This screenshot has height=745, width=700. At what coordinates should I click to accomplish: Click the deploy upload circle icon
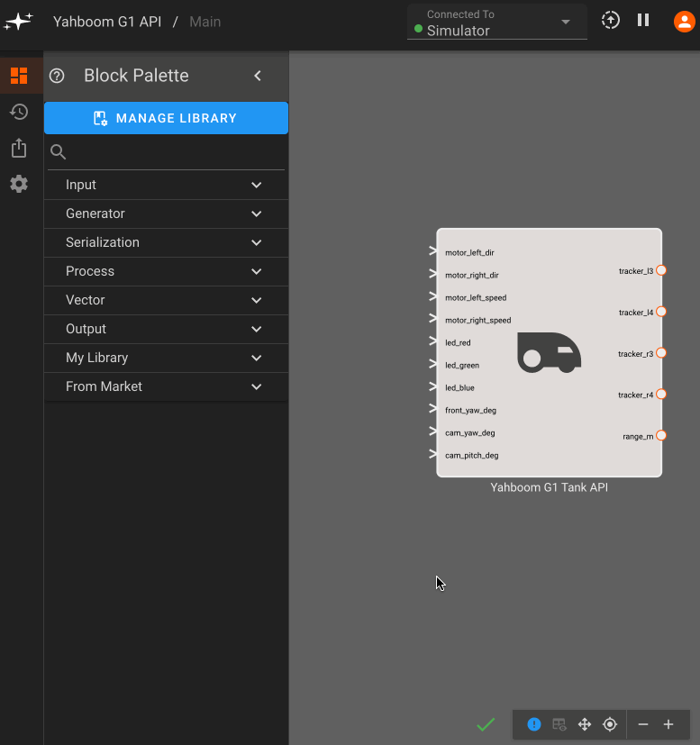pyautogui.click(x=610, y=21)
